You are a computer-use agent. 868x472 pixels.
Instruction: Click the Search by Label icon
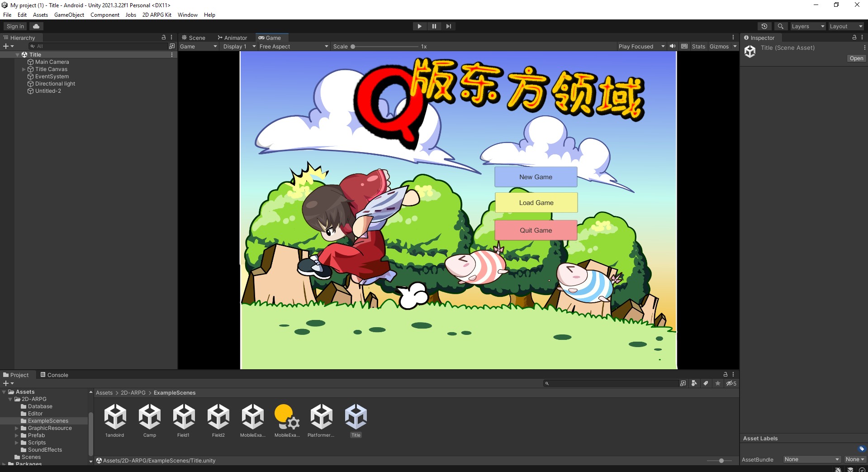pyautogui.click(x=706, y=383)
